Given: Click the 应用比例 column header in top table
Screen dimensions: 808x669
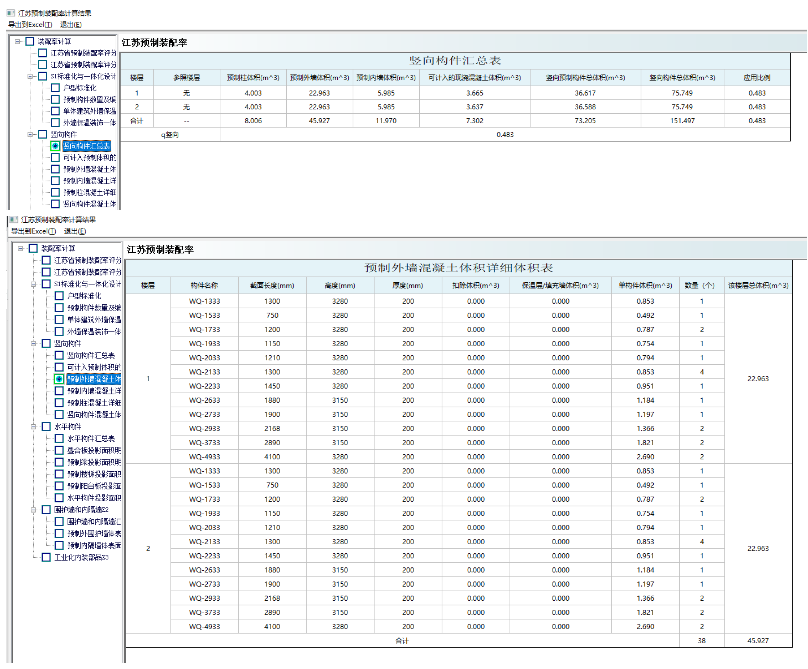Looking at the screenshot, I should pyautogui.click(x=758, y=77).
